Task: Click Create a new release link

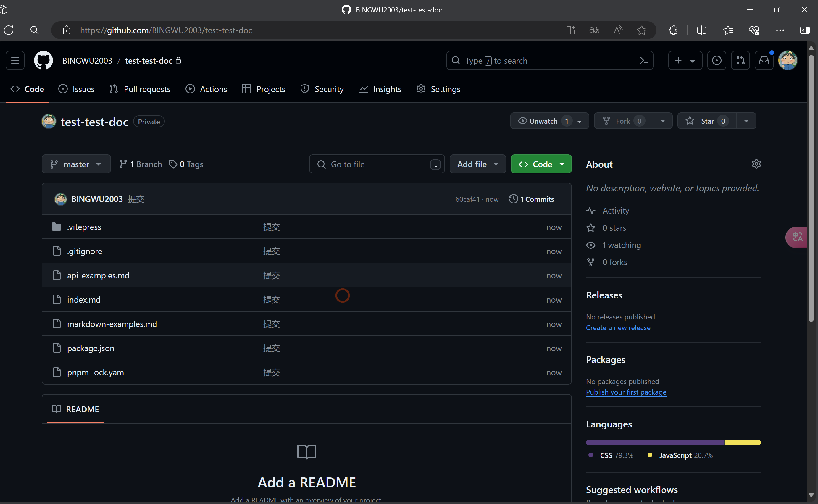Action: pos(618,328)
